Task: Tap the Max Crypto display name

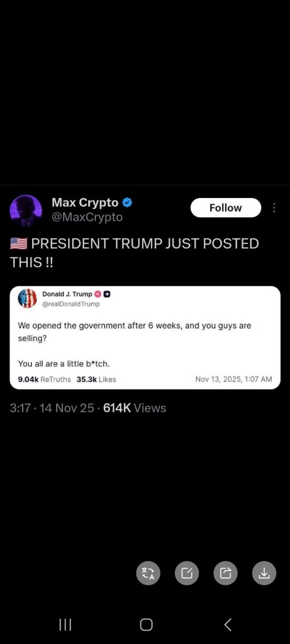Action: 85,203
